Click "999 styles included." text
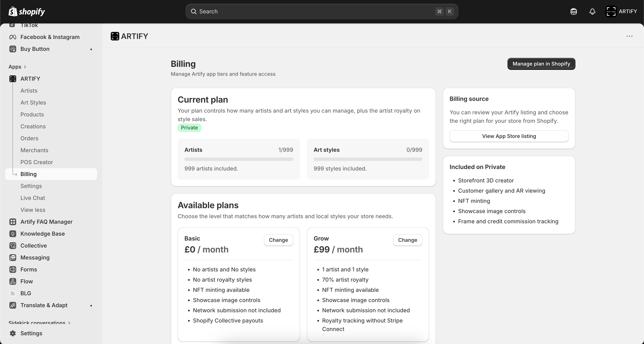Screen dimensions: 644x344 pos(340,169)
